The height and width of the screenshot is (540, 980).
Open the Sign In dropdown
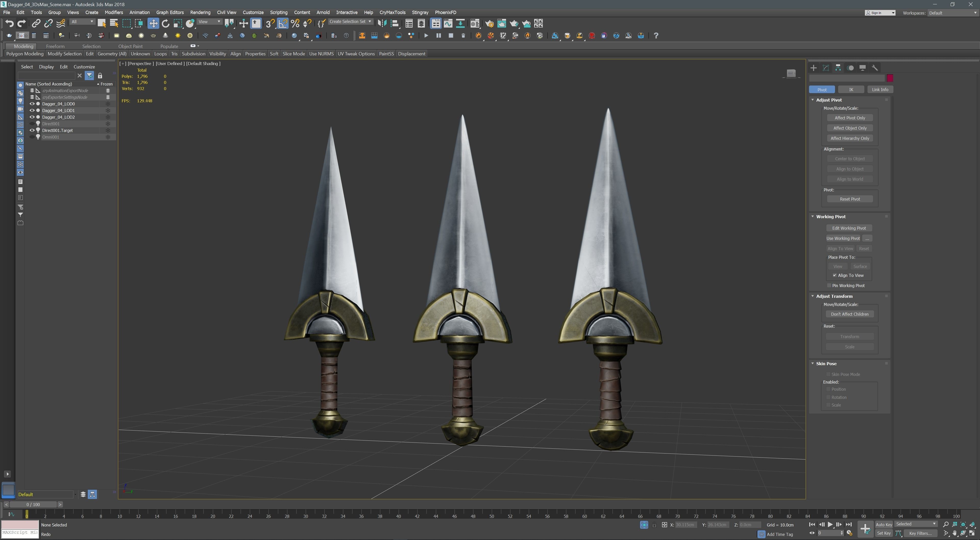click(x=880, y=13)
